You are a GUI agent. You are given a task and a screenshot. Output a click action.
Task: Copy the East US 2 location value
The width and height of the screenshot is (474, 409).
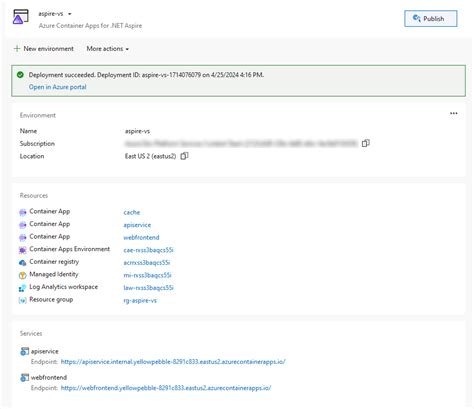pos(184,156)
